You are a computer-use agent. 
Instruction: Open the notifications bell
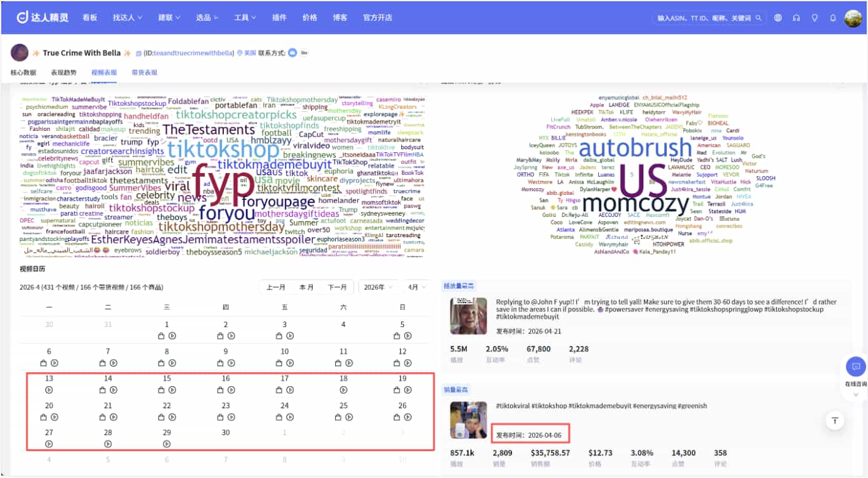[x=833, y=18]
